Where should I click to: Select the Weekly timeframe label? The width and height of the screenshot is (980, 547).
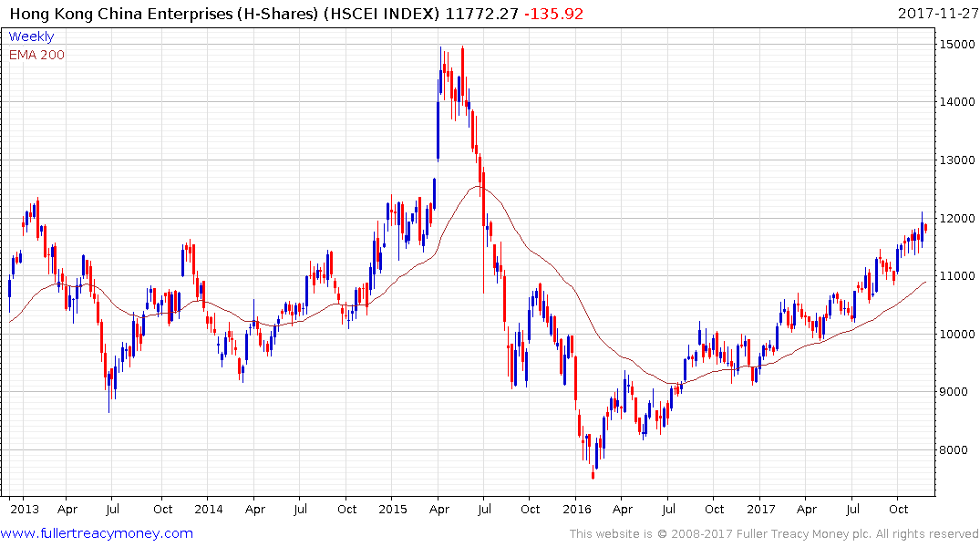point(31,36)
